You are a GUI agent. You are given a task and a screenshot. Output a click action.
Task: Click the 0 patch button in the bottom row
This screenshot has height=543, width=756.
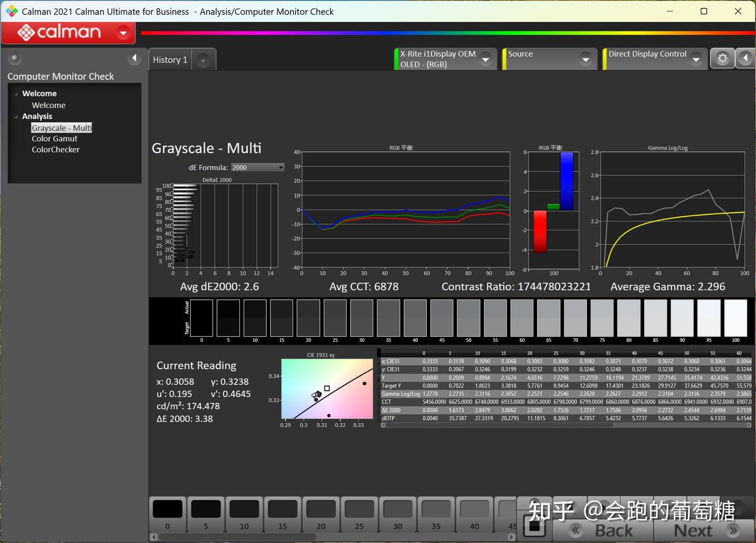click(167, 515)
